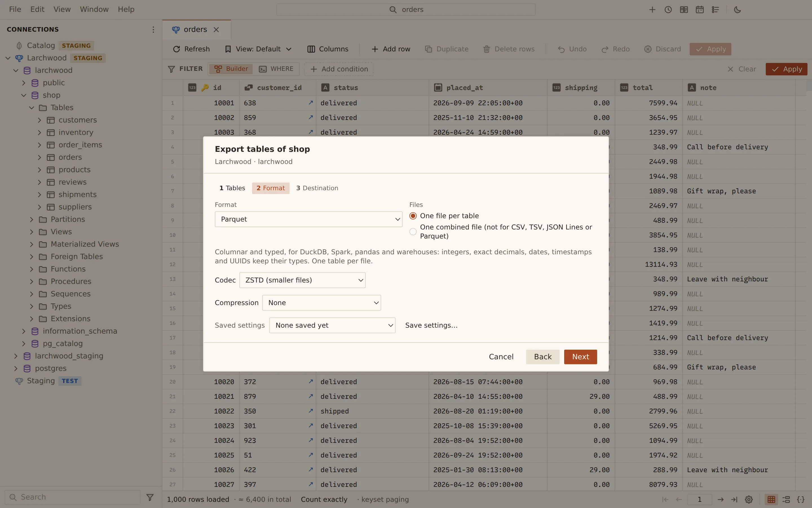Open the Saved settings dropdown
812x508 pixels.
pos(332,325)
